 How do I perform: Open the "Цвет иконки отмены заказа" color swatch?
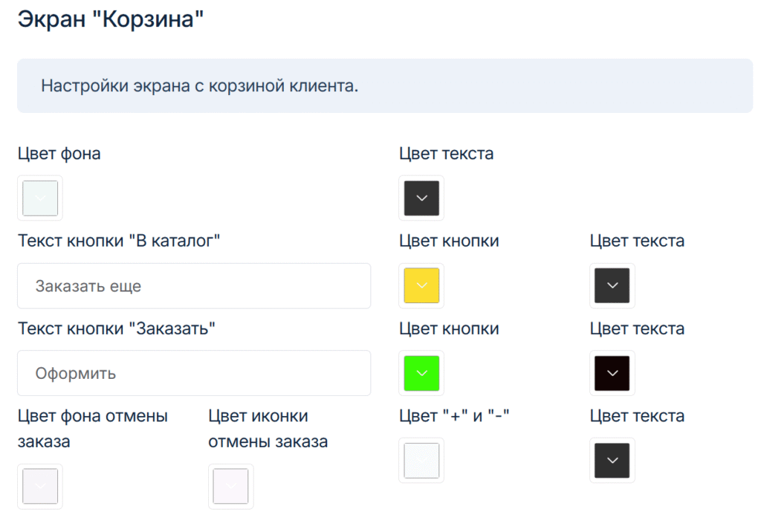(x=231, y=487)
